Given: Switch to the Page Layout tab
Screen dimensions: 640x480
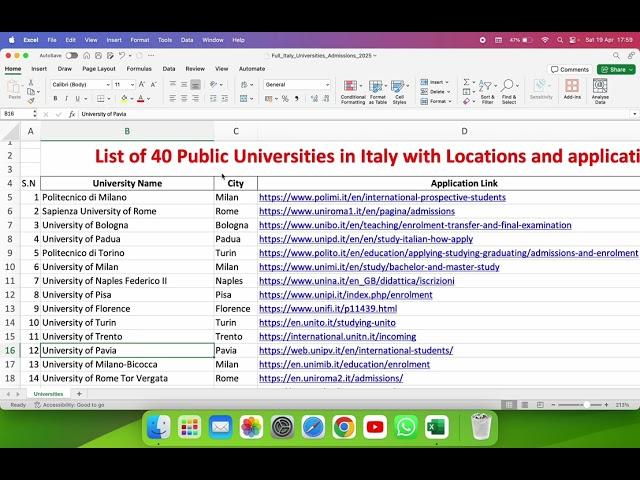Looking at the screenshot, I should (99, 69).
